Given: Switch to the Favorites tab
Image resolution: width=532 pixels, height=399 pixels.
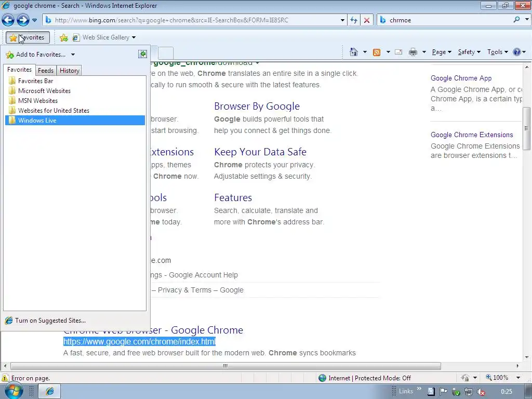Looking at the screenshot, I should [19, 70].
